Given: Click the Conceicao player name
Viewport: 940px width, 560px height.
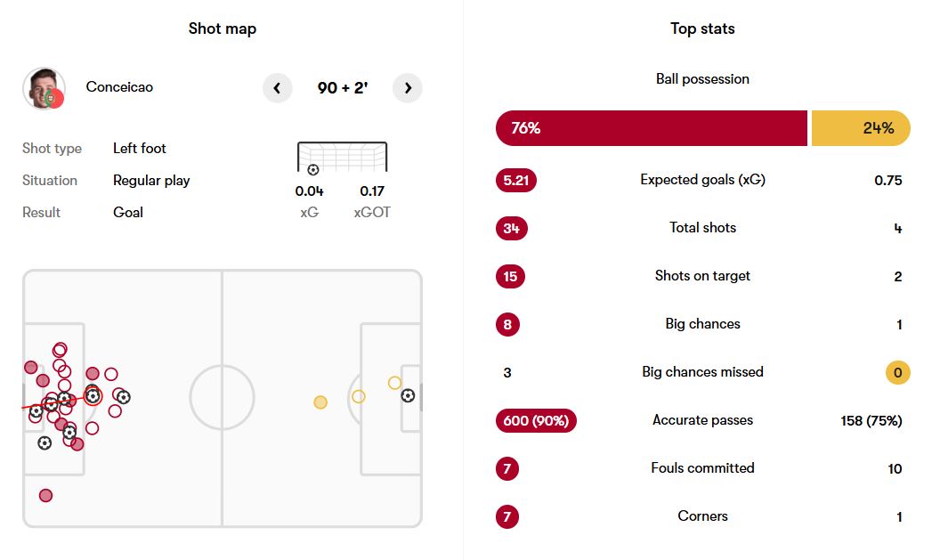Looking at the screenshot, I should [119, 87].
